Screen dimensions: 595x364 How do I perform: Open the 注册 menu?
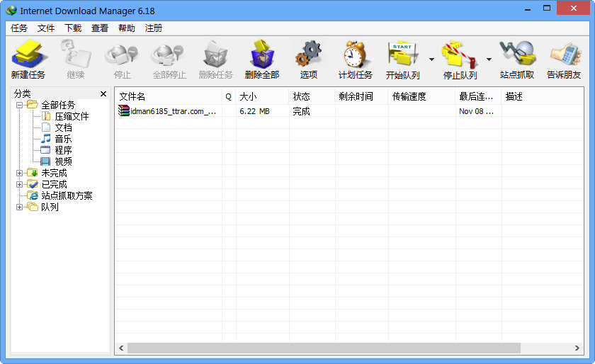[153, 28]
